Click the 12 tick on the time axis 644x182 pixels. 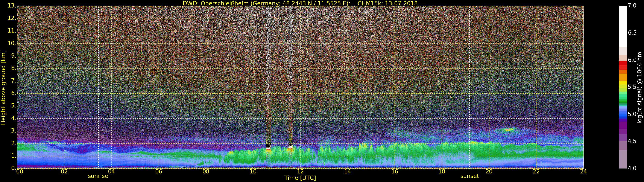click(x=300, y=172)
